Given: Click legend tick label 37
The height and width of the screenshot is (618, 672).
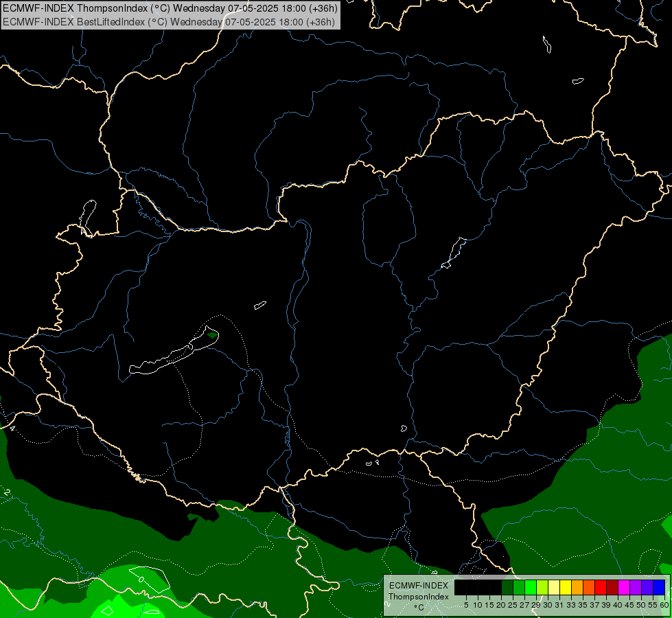Looking at the screenshot, I should pos(595,605).
